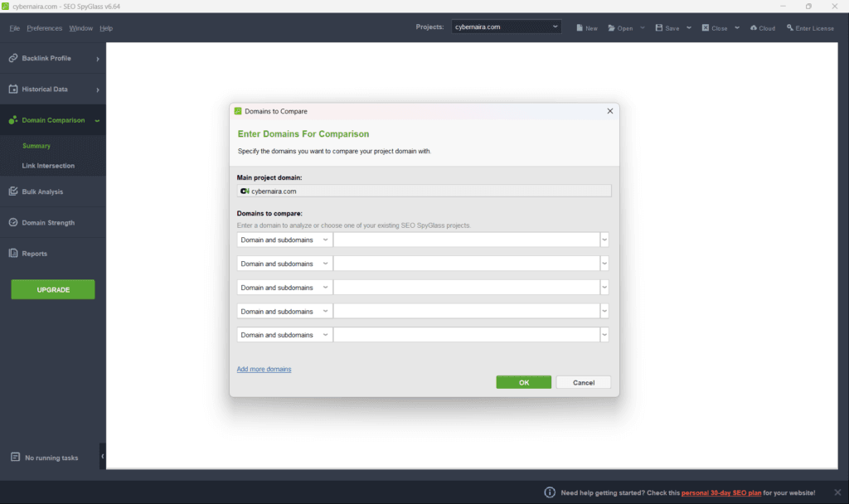Click the Close project toolbar button

click(x=714, y=27)
